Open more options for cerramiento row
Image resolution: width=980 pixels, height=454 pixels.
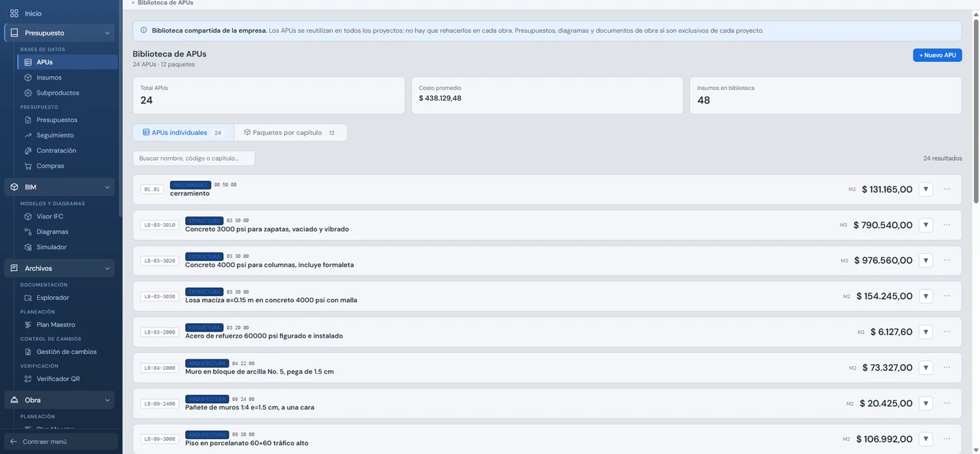[947, 189]
